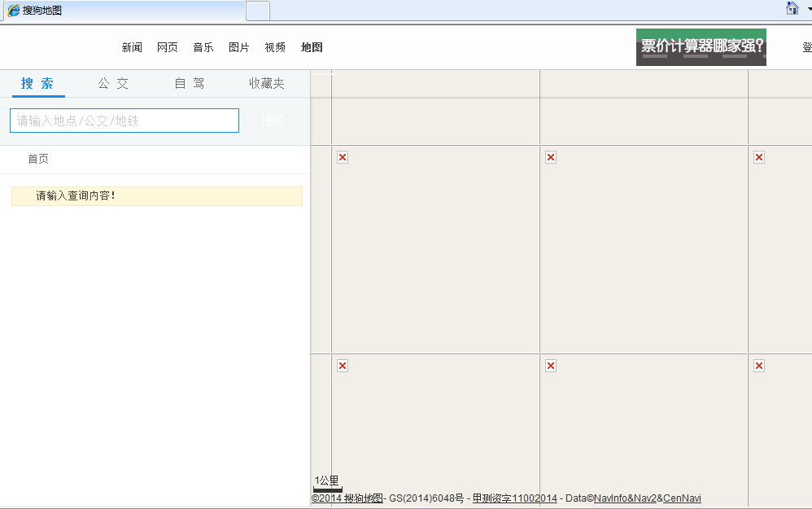Click the broken image icon in the center map tile
The height and width of the screenshot is (509, 812).
(550, 156)
